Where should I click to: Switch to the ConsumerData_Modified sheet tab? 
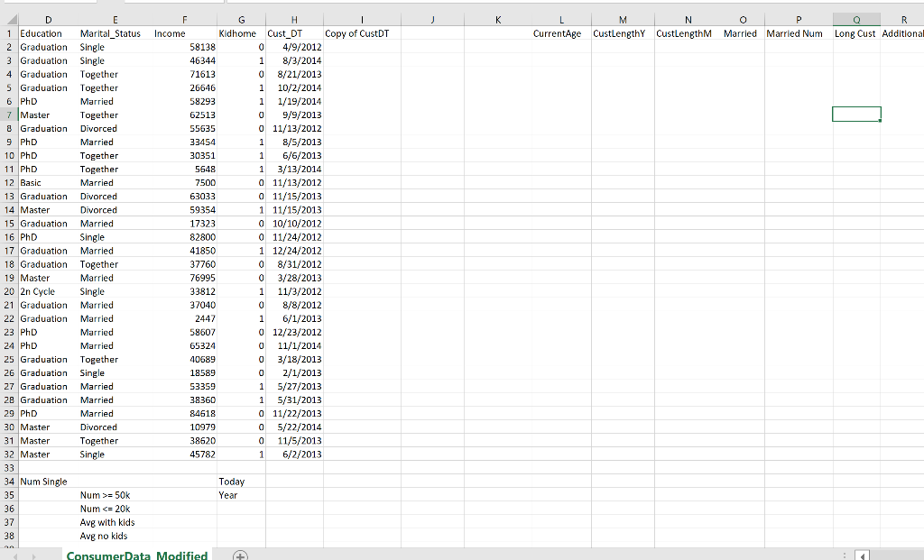point(136,555)
